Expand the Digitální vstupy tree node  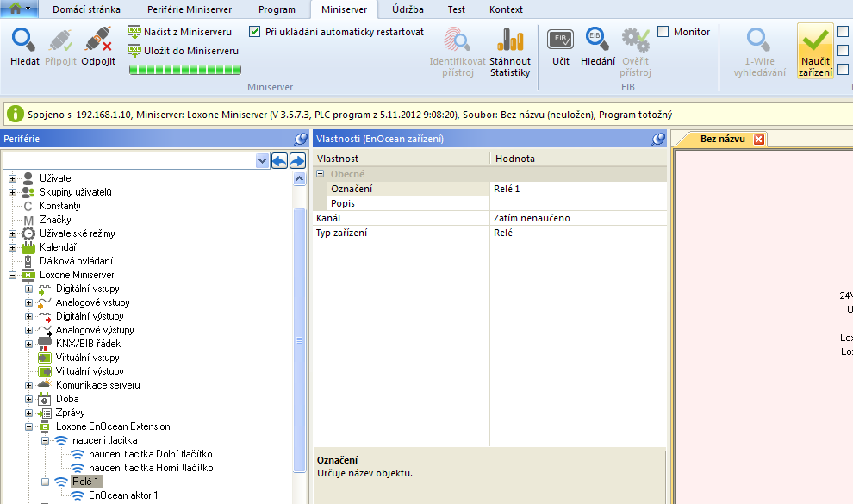click(x=29, y=289)
